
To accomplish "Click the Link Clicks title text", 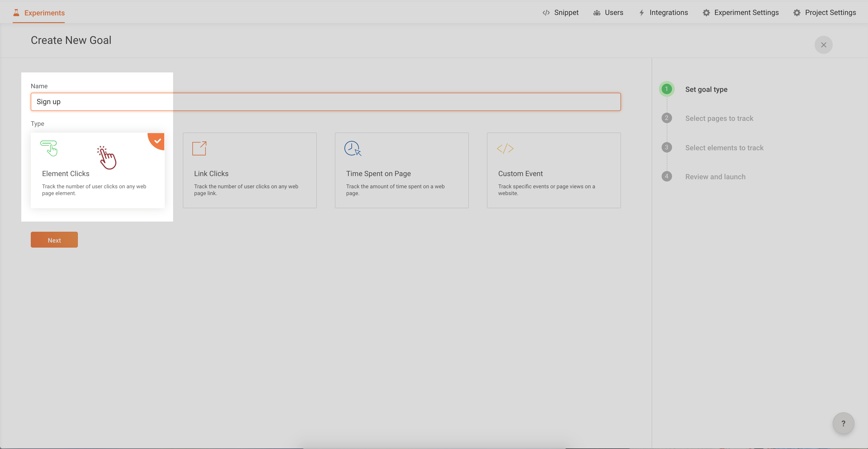I will pyautogui.click(x=211, y=174).
